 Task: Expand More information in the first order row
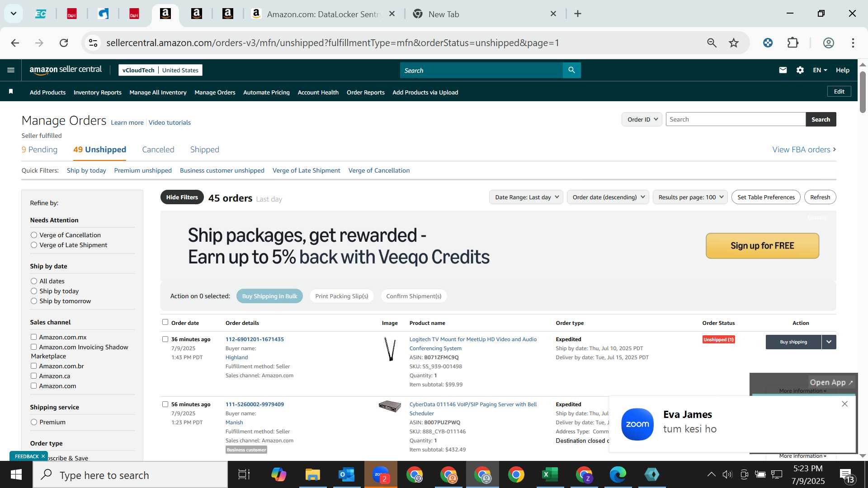point(802,391)
